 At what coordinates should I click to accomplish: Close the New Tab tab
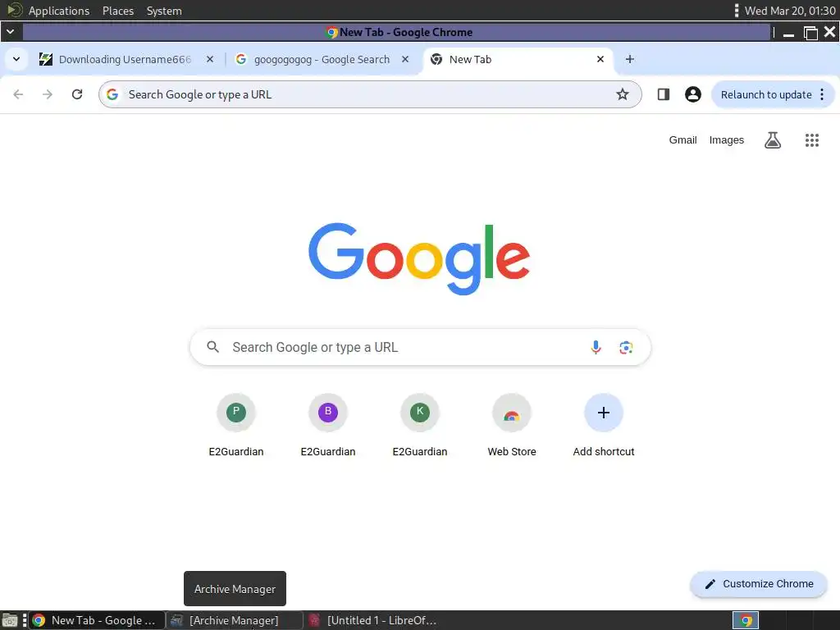(600, 59)
